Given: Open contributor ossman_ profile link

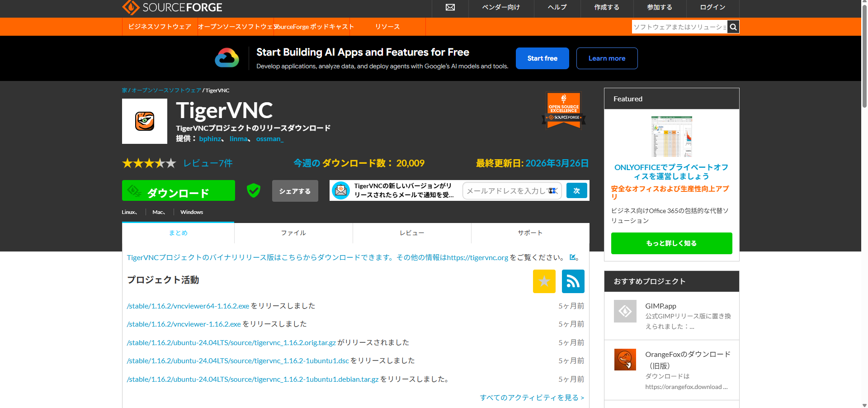Looking at the screenshot, I should (x=269, y=139).
